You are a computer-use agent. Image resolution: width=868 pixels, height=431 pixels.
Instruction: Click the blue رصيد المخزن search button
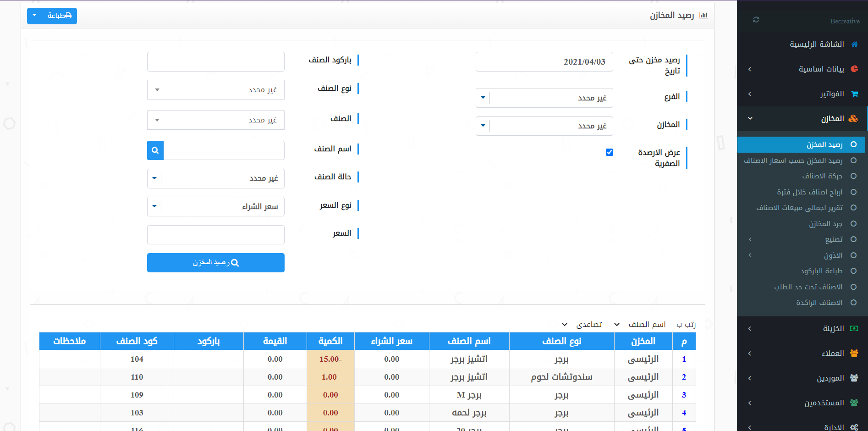click(x=215, y=263)
